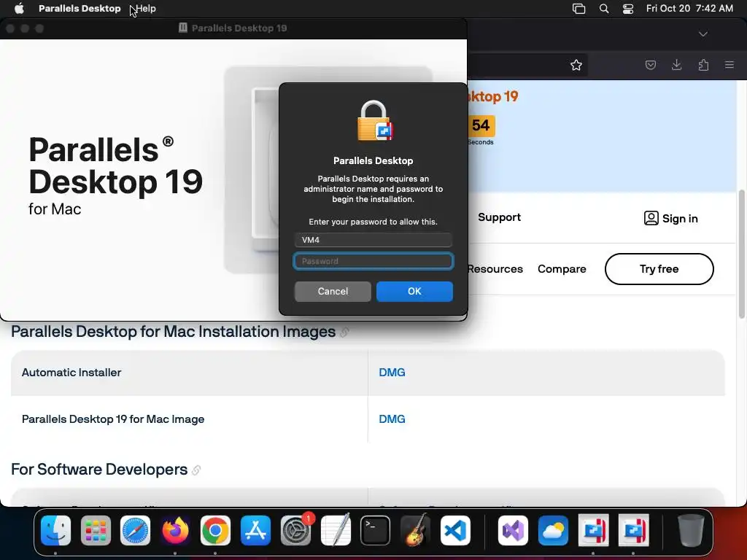Click Sign in on Parallels website
747x560 pixels.
pyautogui.click(x=680, y=219)
